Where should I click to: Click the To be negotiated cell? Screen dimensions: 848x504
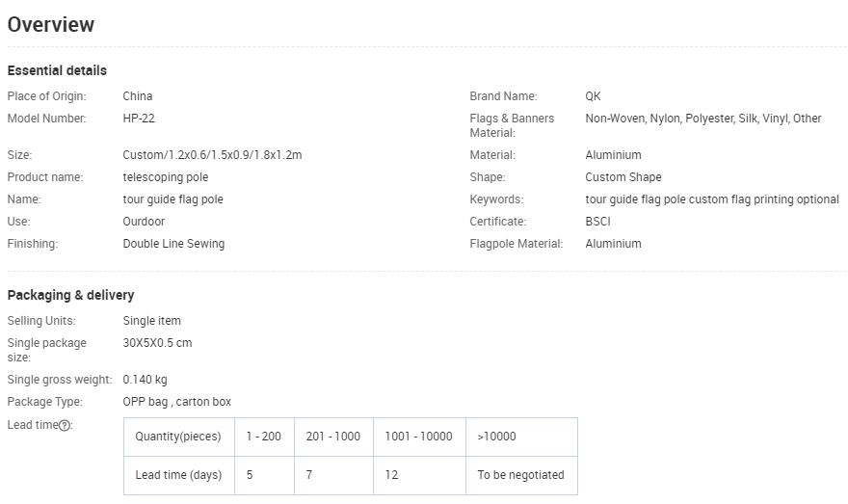click(x=520, y=475)
